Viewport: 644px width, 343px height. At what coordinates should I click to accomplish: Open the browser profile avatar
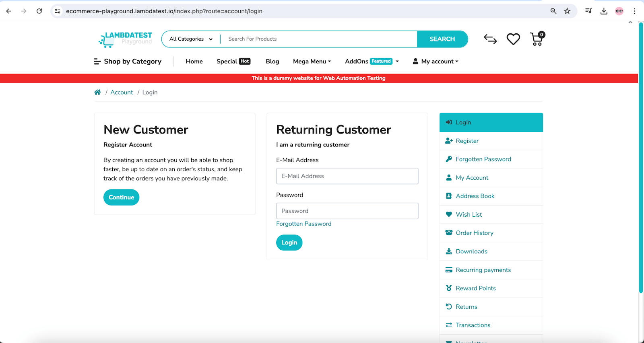(619, 11)
